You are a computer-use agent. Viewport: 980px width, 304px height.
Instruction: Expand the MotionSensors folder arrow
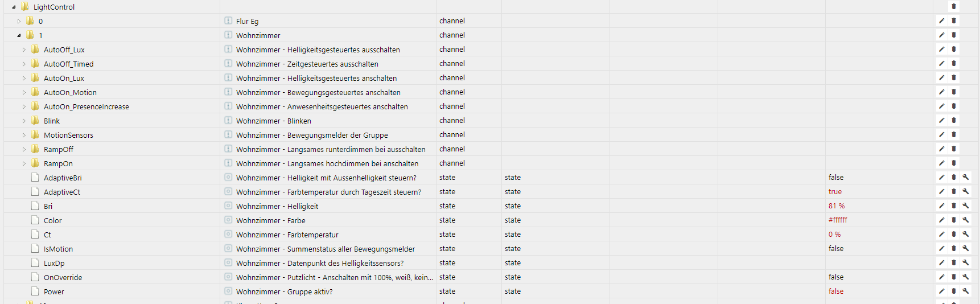pos(24,135)
